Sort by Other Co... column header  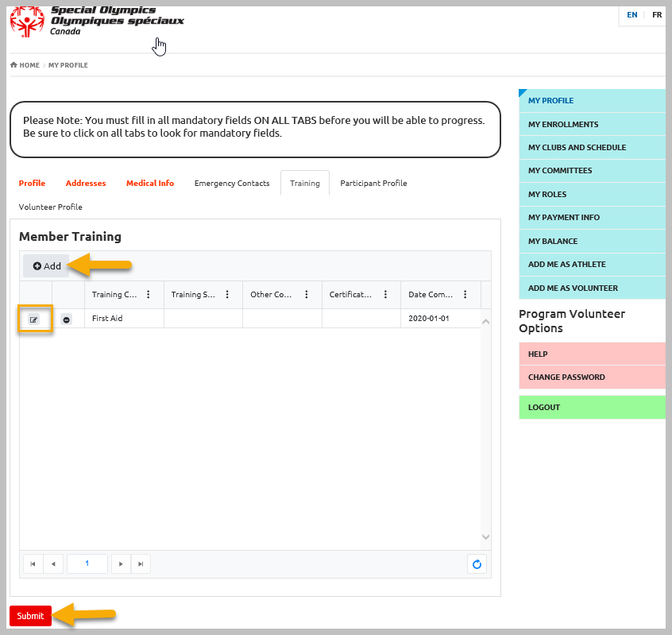click(271, 295)
